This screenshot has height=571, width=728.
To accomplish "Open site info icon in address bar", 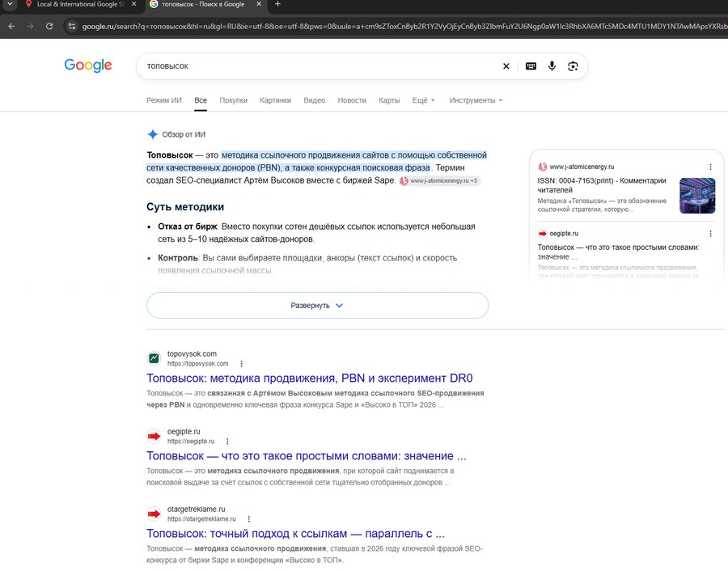I will click(x=71, y=27).
